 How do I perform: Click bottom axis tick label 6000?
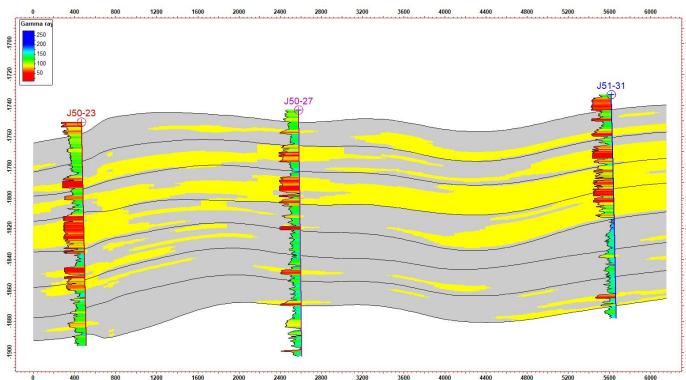tap(651, 377)
